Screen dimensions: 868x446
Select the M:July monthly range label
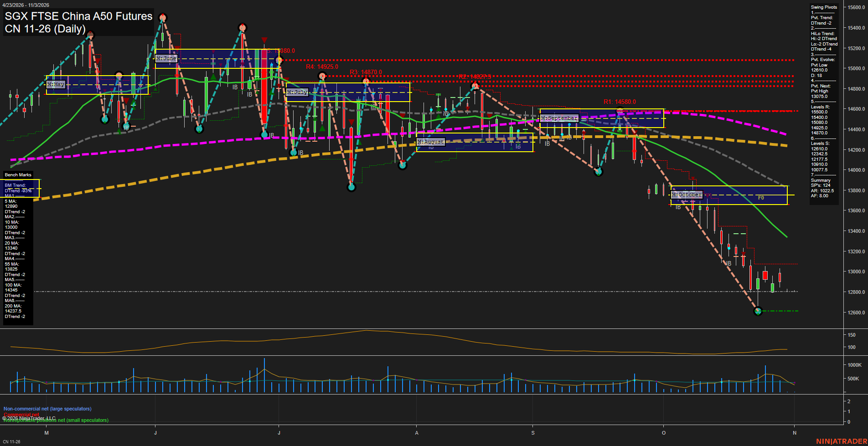click(297, 92)
